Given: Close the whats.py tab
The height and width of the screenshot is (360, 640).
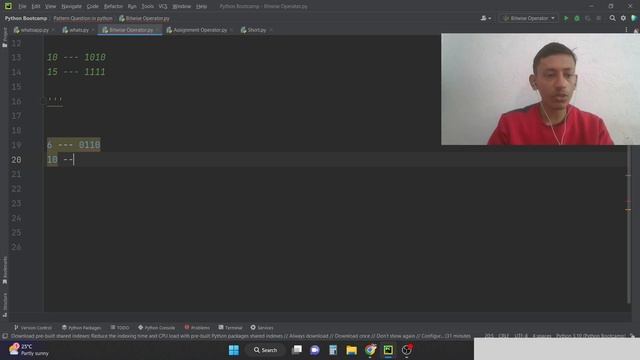Looking at the screenshot, I should pos(93,30).
